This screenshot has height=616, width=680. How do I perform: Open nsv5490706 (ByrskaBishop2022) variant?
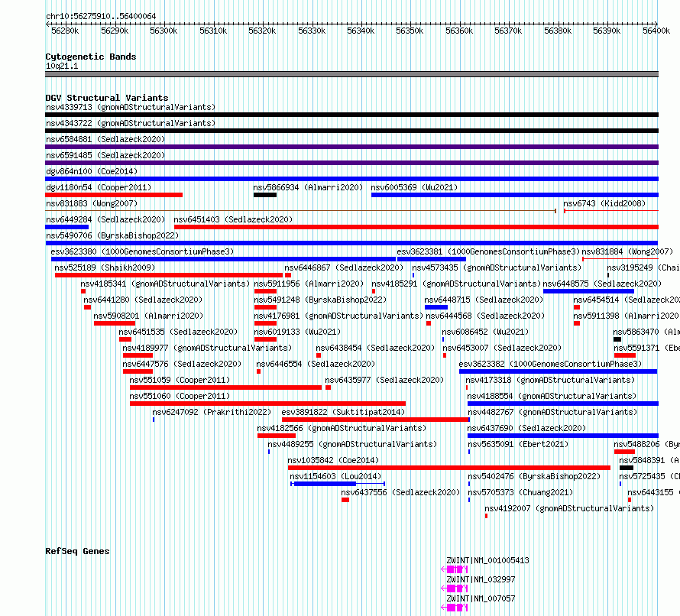[112, 235]
